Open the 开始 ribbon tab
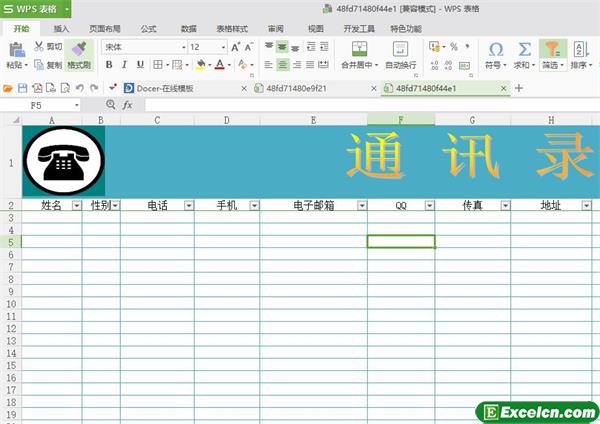The image size is (600, 424). (x=21, y=29)
